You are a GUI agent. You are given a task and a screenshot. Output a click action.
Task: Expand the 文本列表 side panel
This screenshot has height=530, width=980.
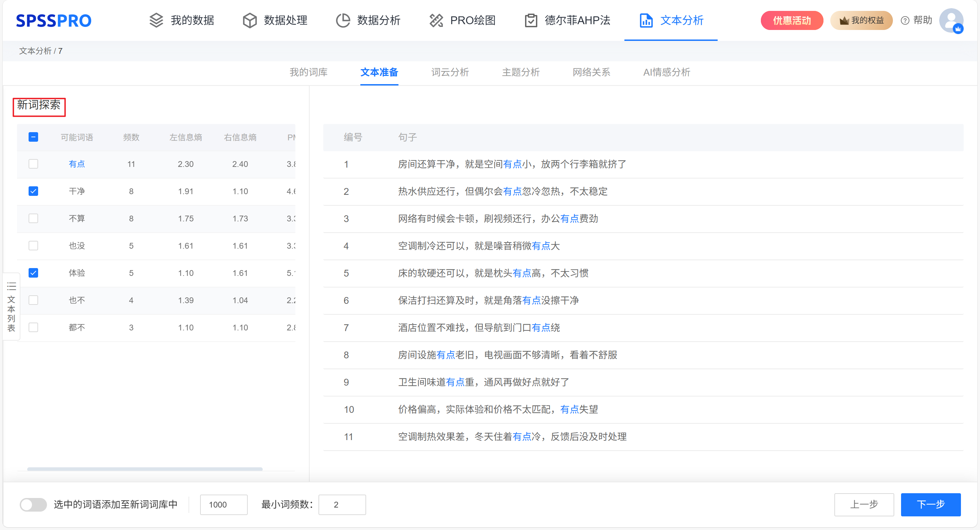[12, 307]
